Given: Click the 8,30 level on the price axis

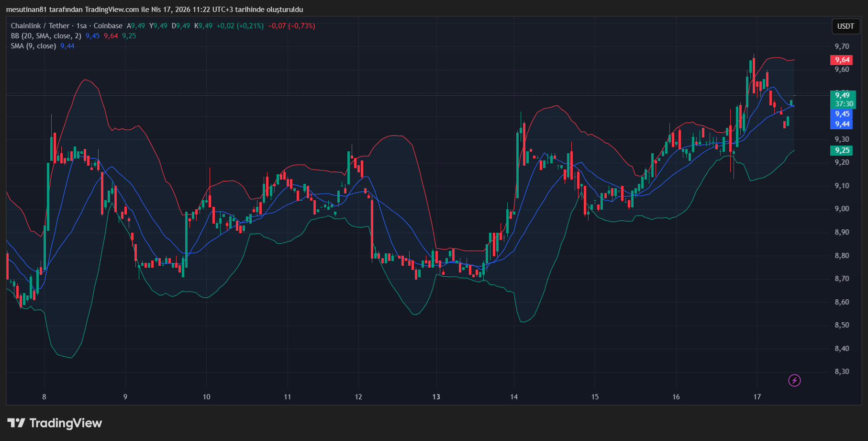Looking at the screenshot, I should point(842,372).
